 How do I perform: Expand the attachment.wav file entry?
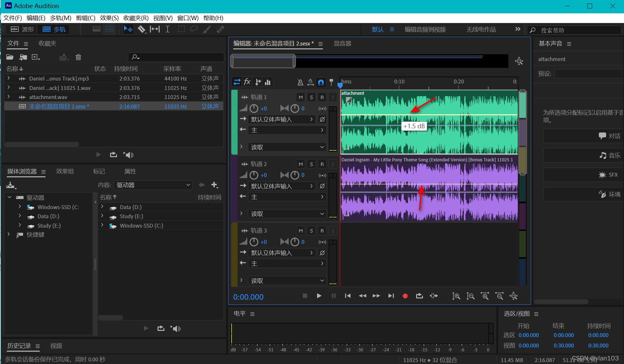pyautogui.click(x=9, y=97)
